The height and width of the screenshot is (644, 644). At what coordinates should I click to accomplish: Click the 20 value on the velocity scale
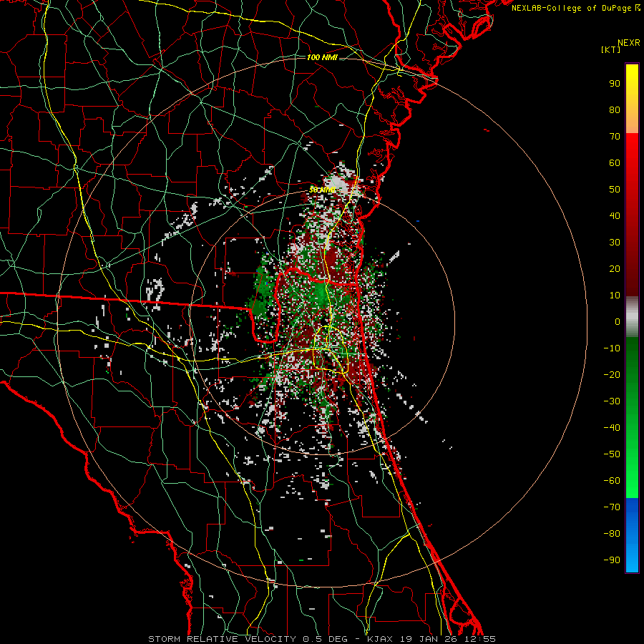click(x=615, y=269)
